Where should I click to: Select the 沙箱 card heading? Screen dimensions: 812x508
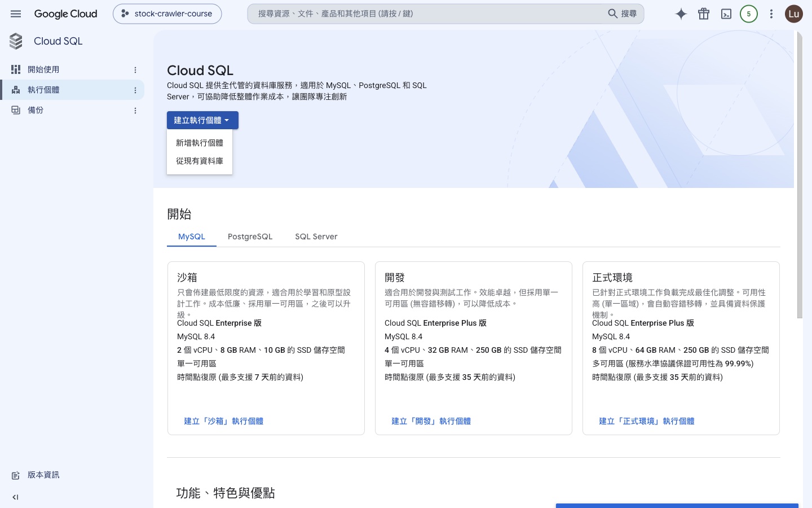[x=187, y=277]
